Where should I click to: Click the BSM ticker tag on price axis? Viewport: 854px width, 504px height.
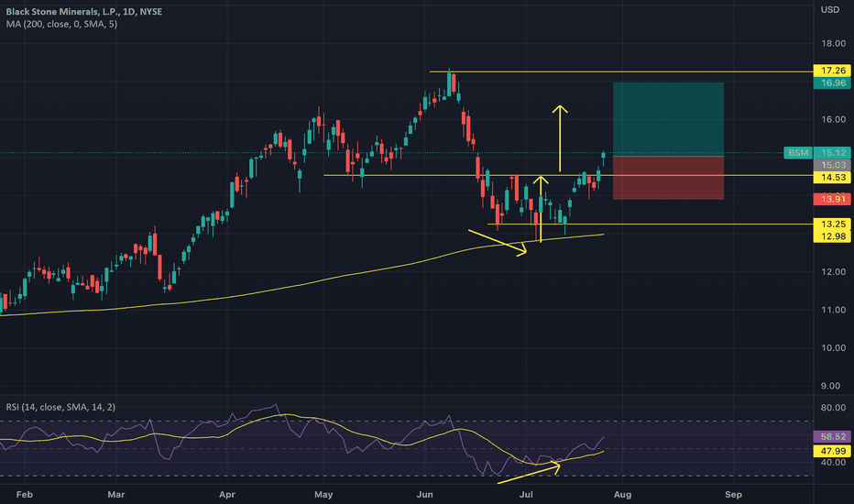coord(798,153)
